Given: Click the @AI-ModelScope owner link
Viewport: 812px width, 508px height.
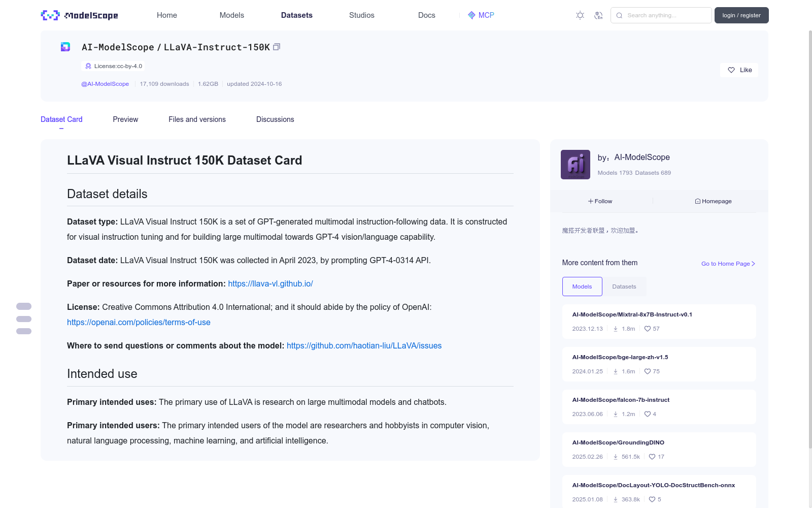Looking at the screenshot, I should coord(105,84).
